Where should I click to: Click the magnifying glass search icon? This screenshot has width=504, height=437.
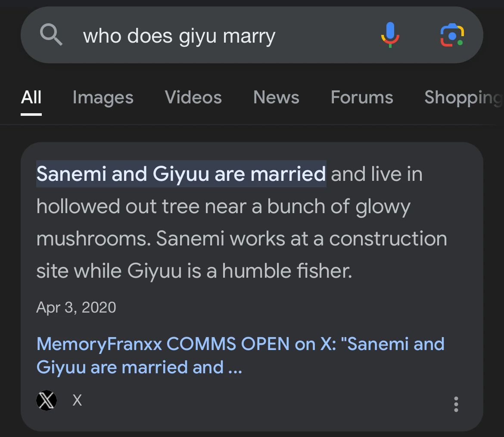coord(51,34)
